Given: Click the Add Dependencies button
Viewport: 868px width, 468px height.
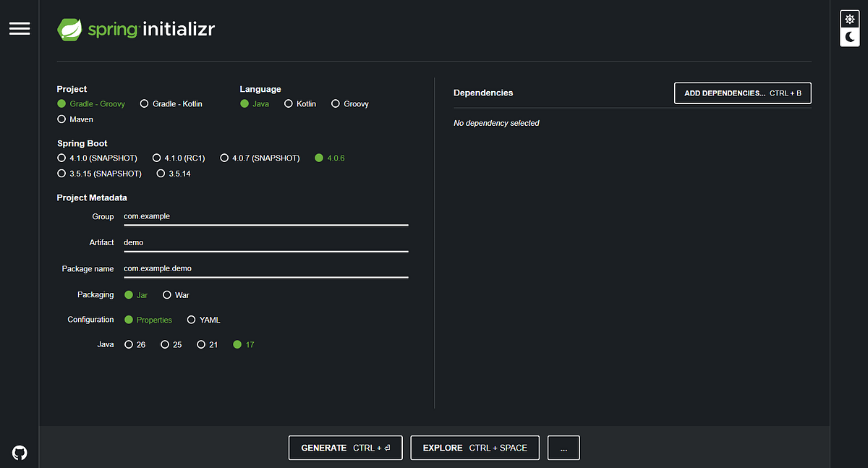Looking at the screenshot, I should [x=743, y=93].
